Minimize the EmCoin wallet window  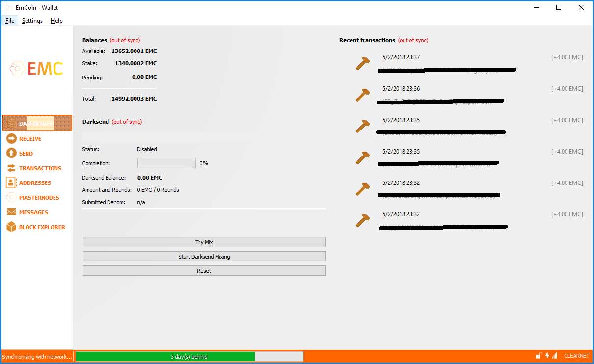pos(536,8)
